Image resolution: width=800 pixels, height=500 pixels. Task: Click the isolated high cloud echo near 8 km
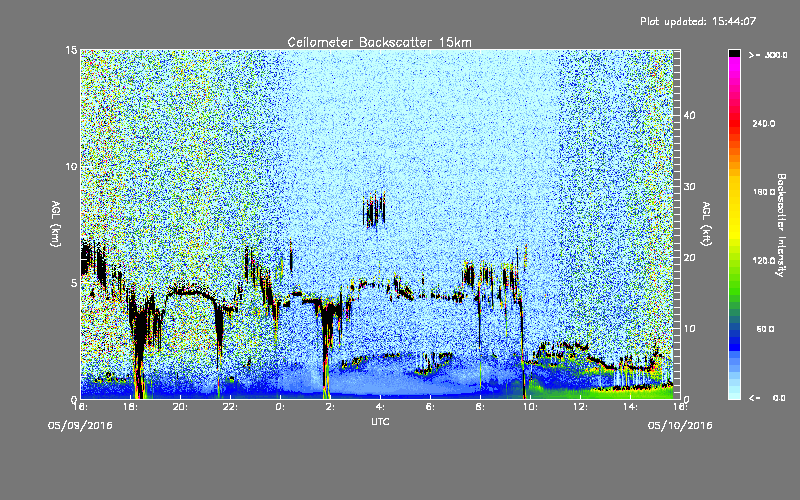pyautogui.click(x=374, y=210)
